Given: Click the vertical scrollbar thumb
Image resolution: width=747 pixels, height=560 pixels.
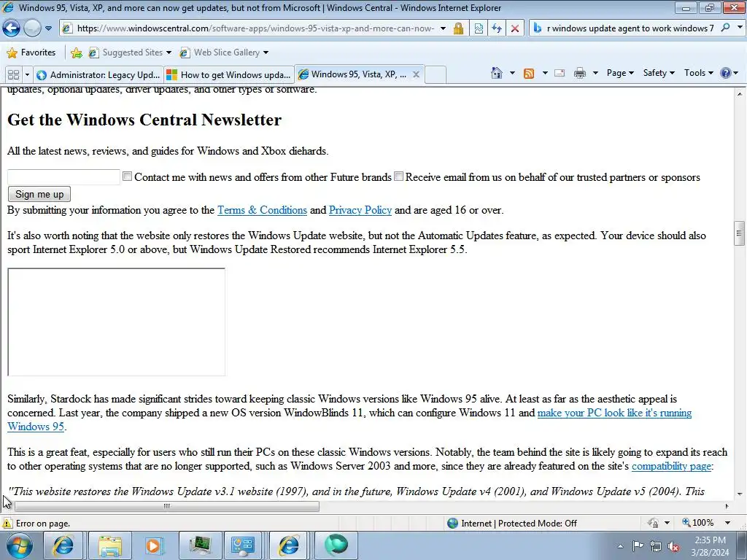Looking at the screenshot, I should tap(740, 233).
